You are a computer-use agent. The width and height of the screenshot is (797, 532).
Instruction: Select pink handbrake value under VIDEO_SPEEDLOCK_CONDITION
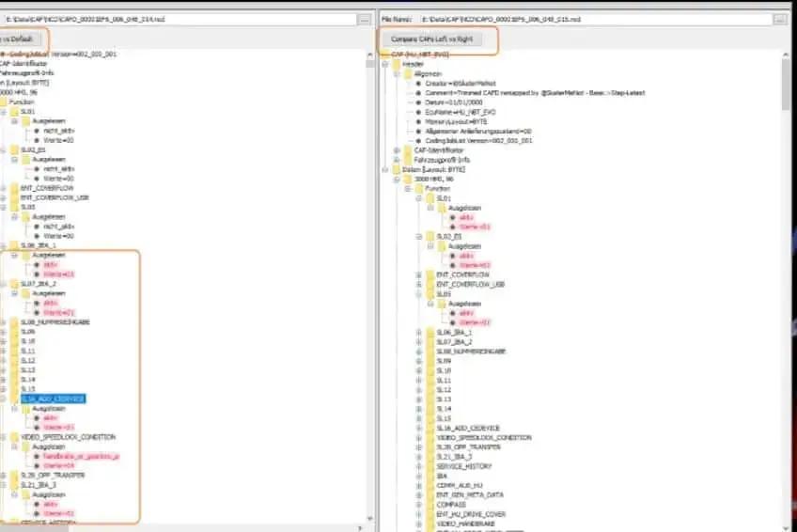(80, 456)
